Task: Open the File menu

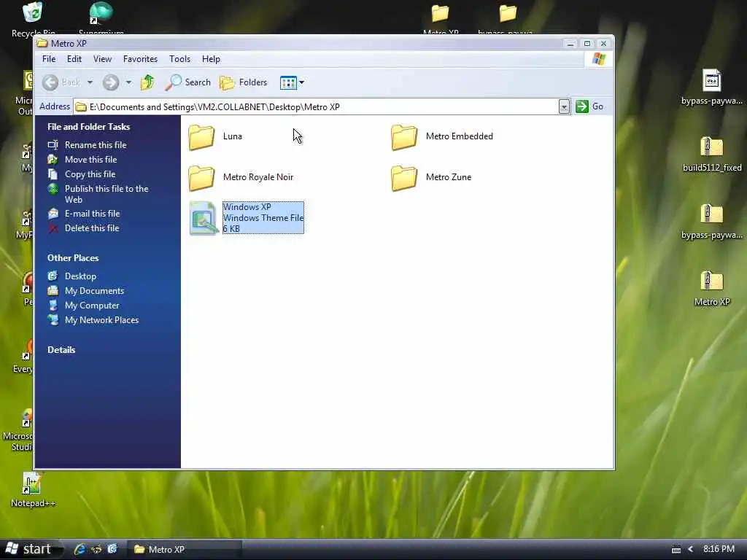Action: coord(49,59)
